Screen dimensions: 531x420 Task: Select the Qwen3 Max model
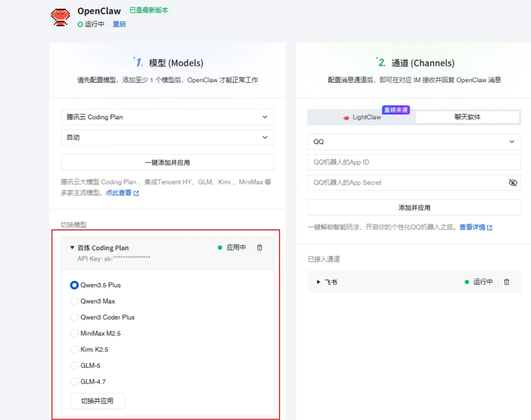pyautogui.click(x=74, y=301)
